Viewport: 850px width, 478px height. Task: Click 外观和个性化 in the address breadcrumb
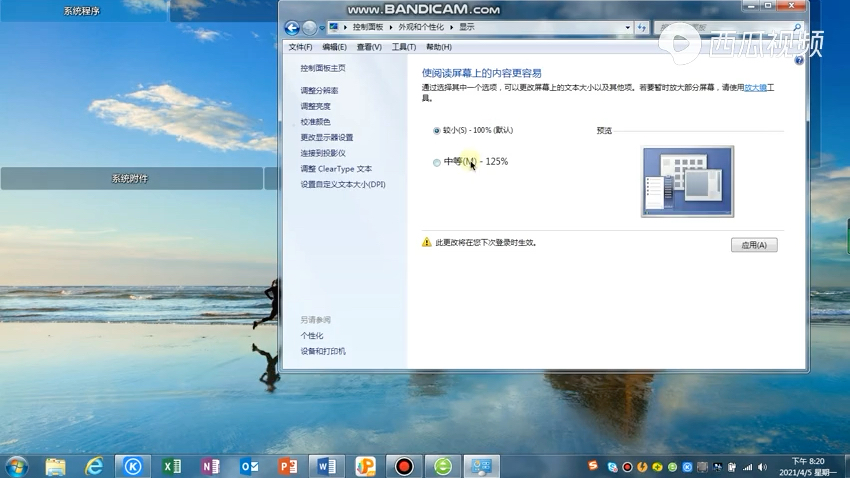point(421,27)
